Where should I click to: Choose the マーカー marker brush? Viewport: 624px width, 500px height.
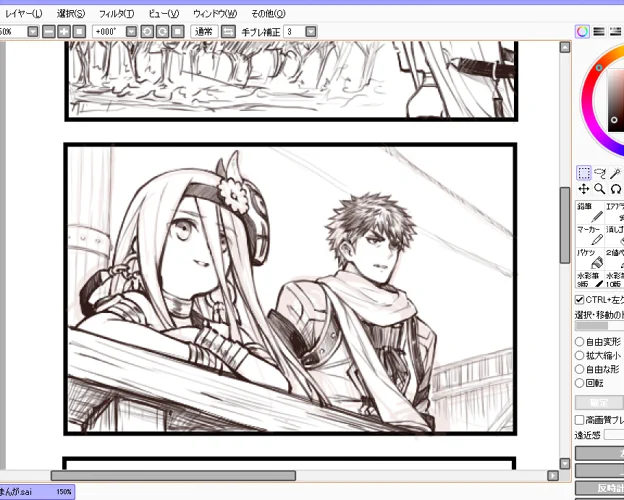(x=590, y=235)
